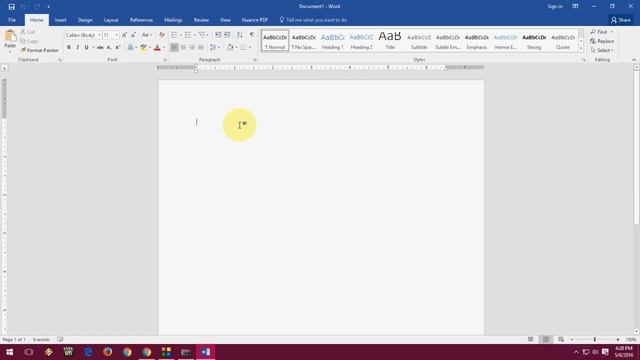Apply red font color
This screenshot has height=360, width=640.
click(157, 48)
